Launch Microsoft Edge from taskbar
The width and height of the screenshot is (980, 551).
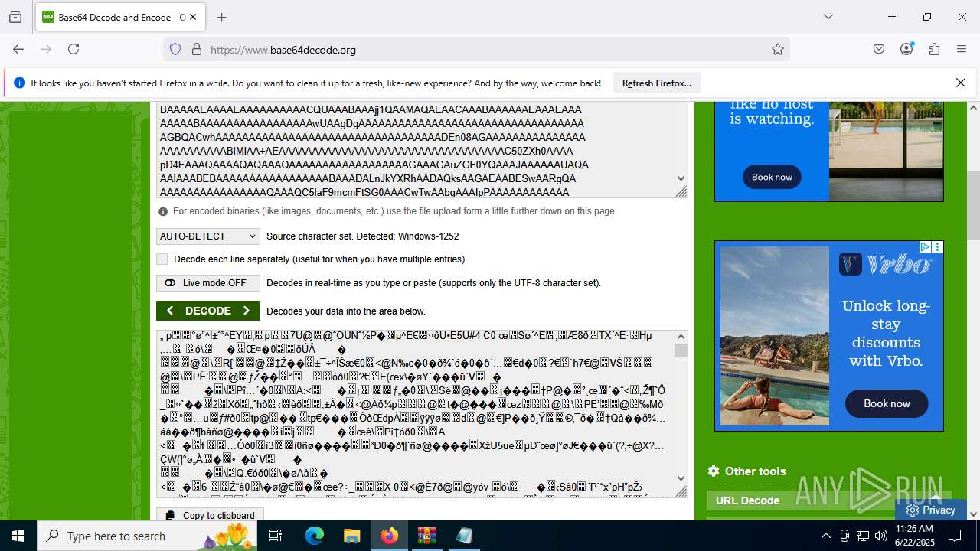click(x=315, y=536)
